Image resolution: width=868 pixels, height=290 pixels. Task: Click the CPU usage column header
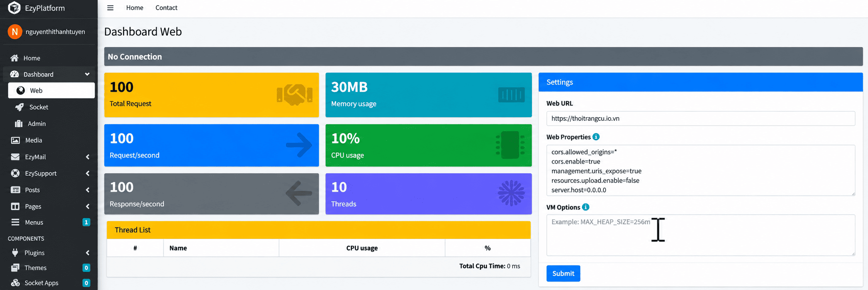[x=362, y=248]
